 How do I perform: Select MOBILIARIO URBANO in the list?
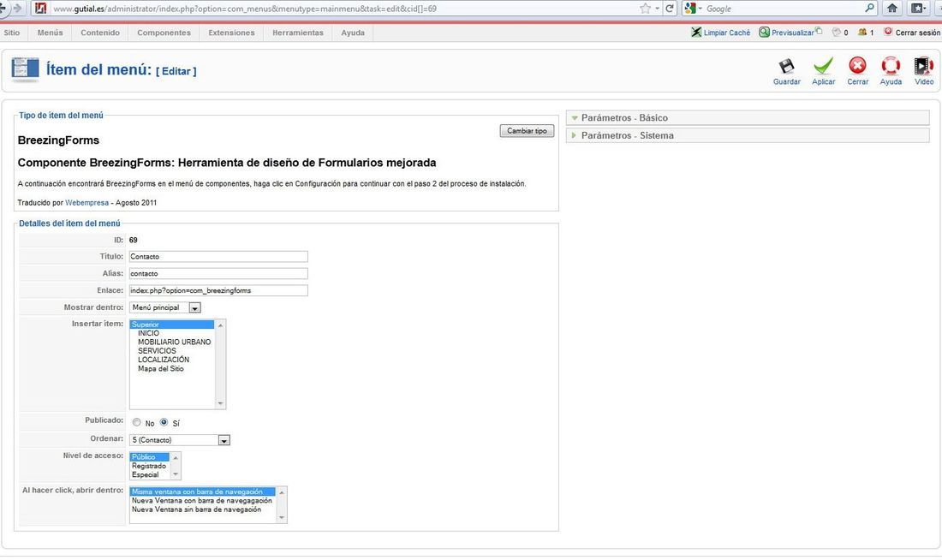(x=172, y=342)
